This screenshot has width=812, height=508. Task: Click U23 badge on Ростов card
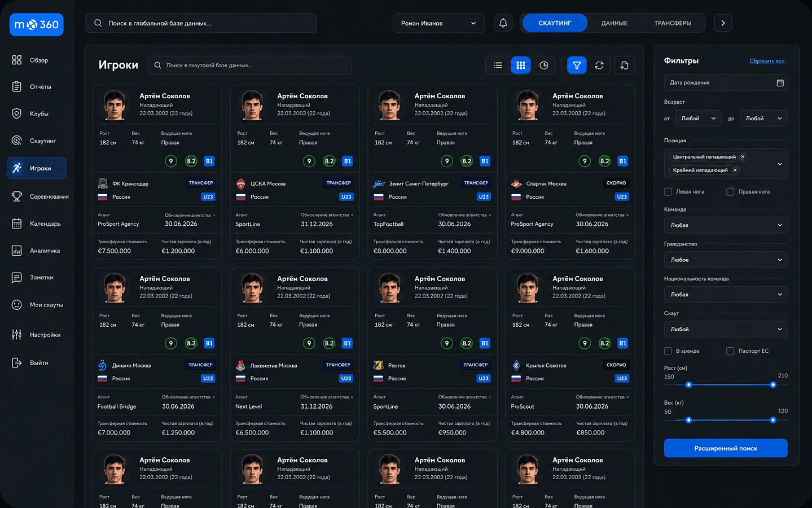tap(484, 379)
